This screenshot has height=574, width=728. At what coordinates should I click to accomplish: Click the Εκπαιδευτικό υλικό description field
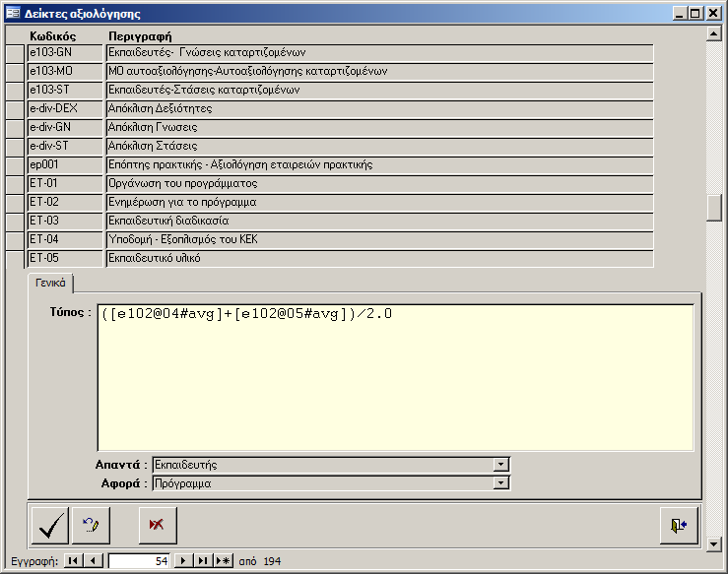click(379, 258)
